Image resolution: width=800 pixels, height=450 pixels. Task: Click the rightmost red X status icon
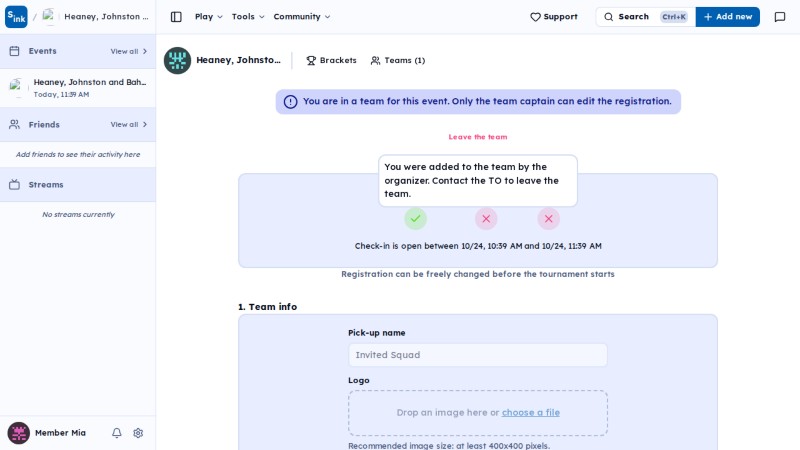548,219
